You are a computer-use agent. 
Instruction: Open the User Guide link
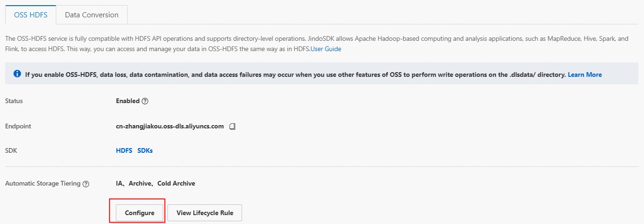tap(326, 49)
